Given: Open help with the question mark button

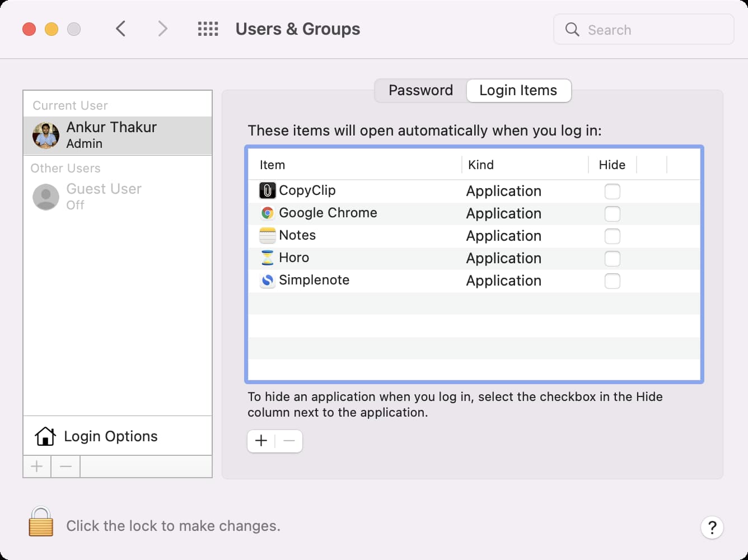Looking at the screenshot, I should 712,527.
